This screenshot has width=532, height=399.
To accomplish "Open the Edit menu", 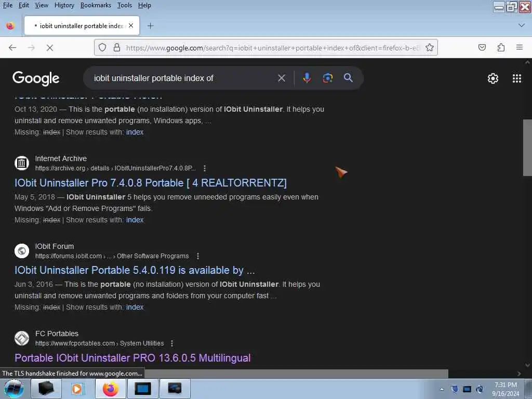I will pyautogui.click(x=24, y=5).
